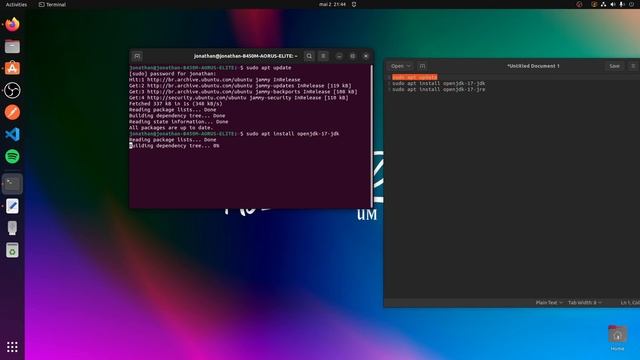The width and height of the screenshot is (640, 360).
Task: Click 'All packages are up to date.' in terminal
Action: coord(171,128)
